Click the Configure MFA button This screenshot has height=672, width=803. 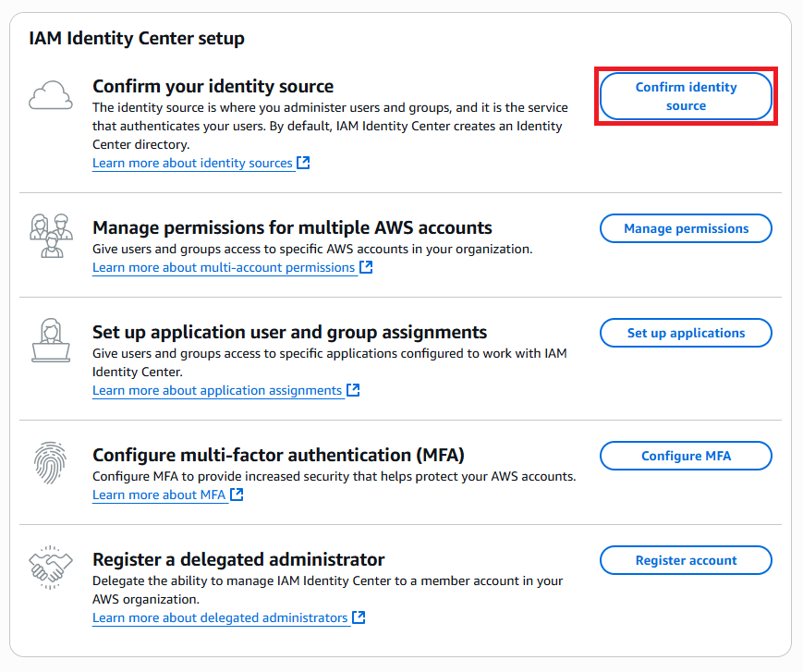pos(686,456)
